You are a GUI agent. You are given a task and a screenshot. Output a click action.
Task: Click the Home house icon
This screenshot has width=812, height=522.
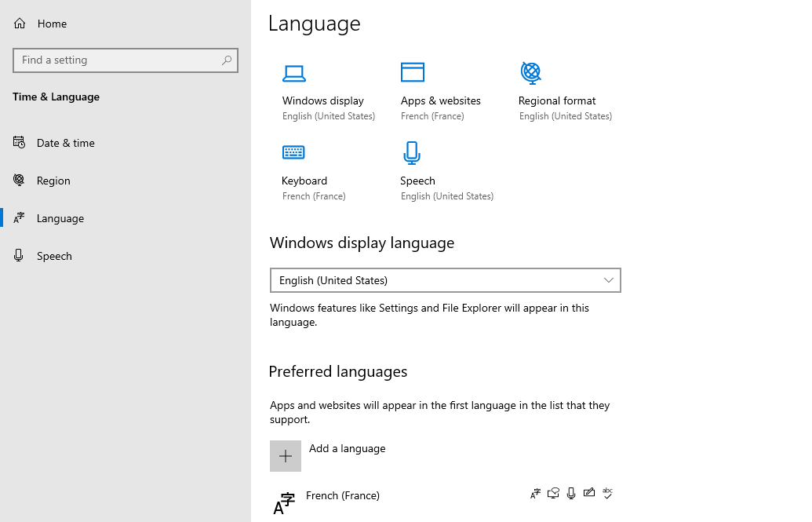click(20, 24)
